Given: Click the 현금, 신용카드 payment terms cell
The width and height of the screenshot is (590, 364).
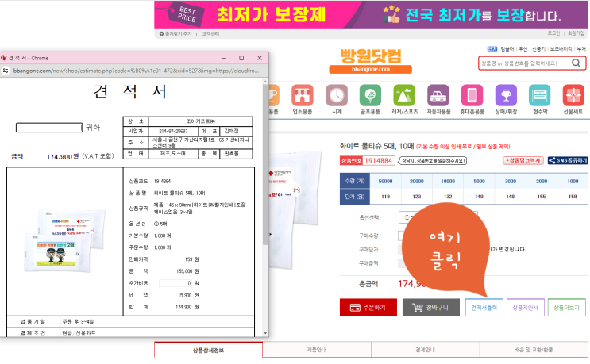Looking at the screenshot, I should click(157, 333).
